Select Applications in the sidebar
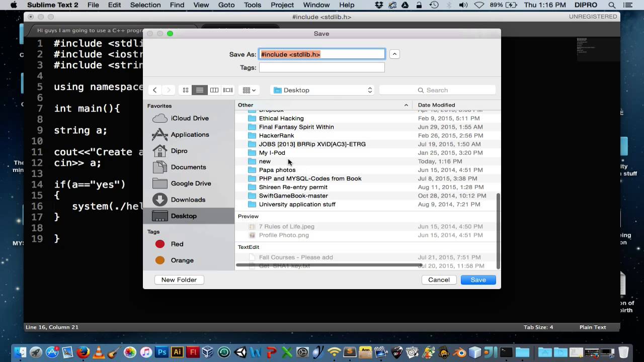The height and width of the screenshot is (362, 644). tap(189, 134)
